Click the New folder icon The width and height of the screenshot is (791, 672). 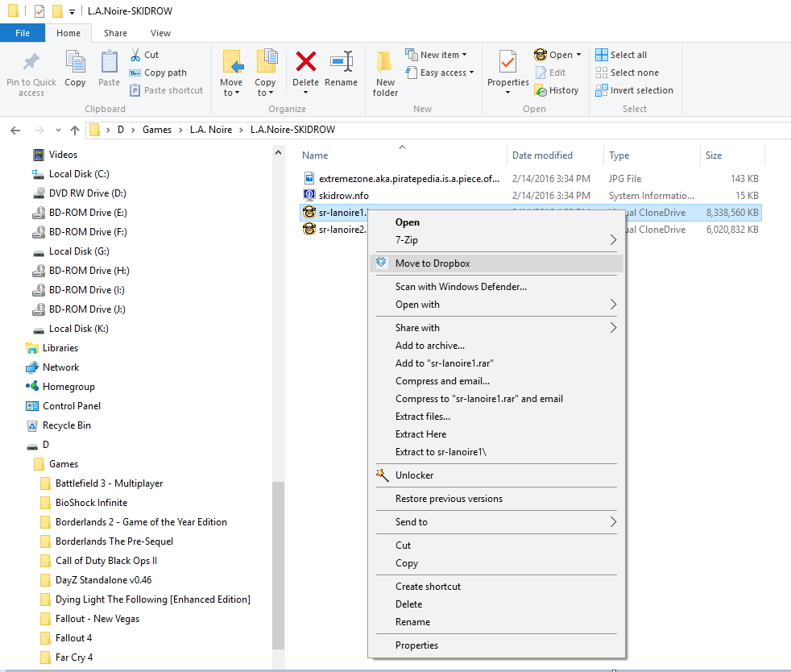click(x=385, y=62)
